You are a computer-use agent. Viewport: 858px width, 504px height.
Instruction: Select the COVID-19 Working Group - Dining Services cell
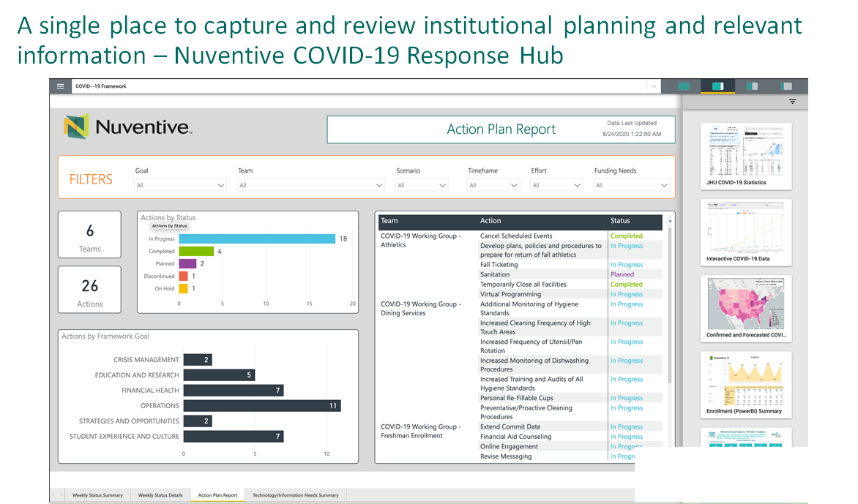pyautogui.click(x=421, y=309)
